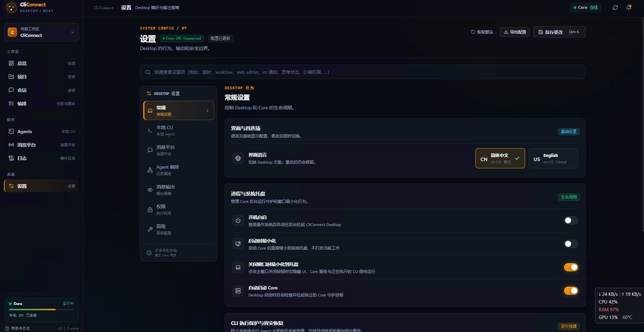This screenshot has width=644, height=332.
Task: Open 消息平台 section in Desktop settings
Action: click(179, 150)
